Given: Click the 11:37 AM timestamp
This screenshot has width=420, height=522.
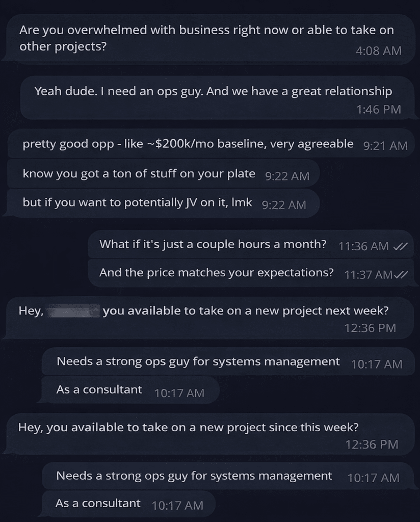Looking at the screenshot, I should tap(369, 275).
